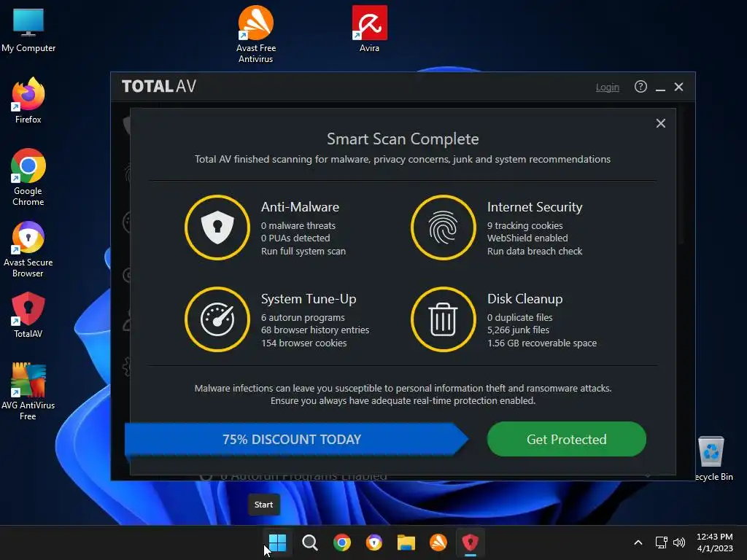Click the '68 browser history entries' text

(x=315, y=330)
